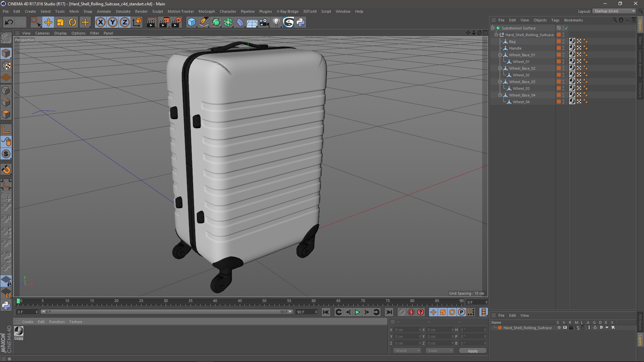This screenshot has height=362, width=644.
Task: Open the Cameras viewport menu
Action: 42,33
